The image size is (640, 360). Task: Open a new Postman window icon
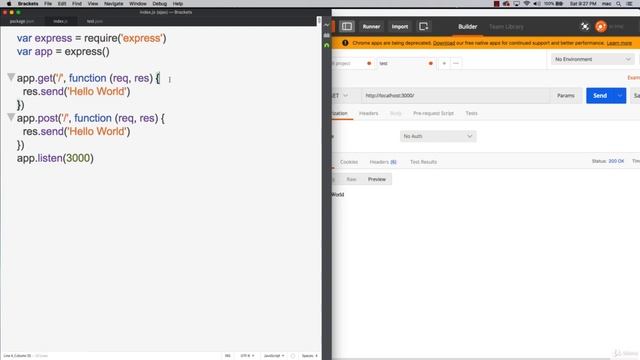423,27
